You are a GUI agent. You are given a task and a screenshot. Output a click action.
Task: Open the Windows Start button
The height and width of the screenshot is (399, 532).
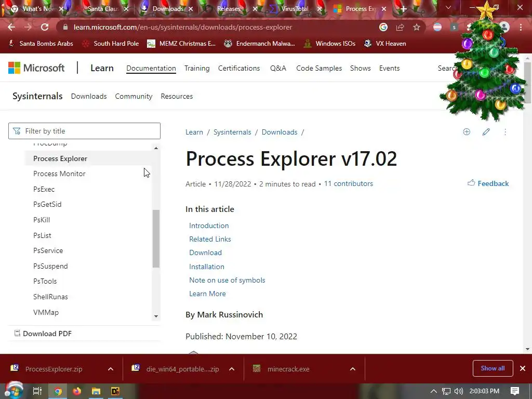click(x=14, y=391)
